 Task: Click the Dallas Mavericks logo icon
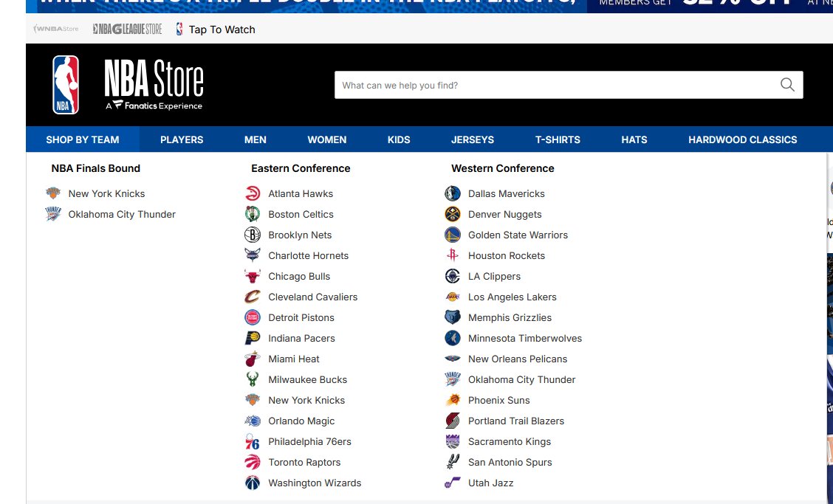[x=452, y=193]
